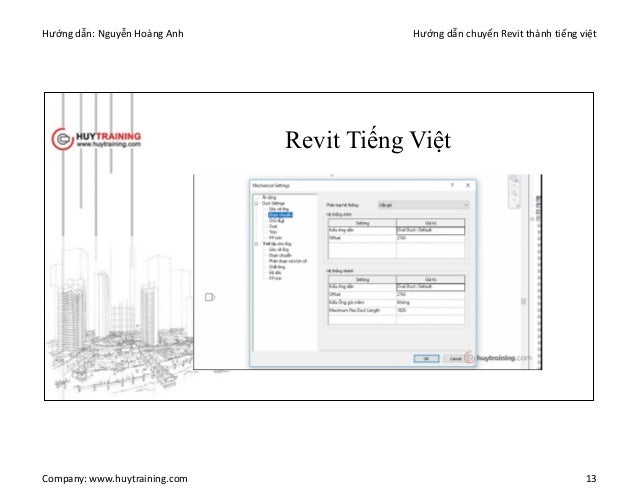
Task: Select the highlighted duct tree item
Action: coord(280,214)
